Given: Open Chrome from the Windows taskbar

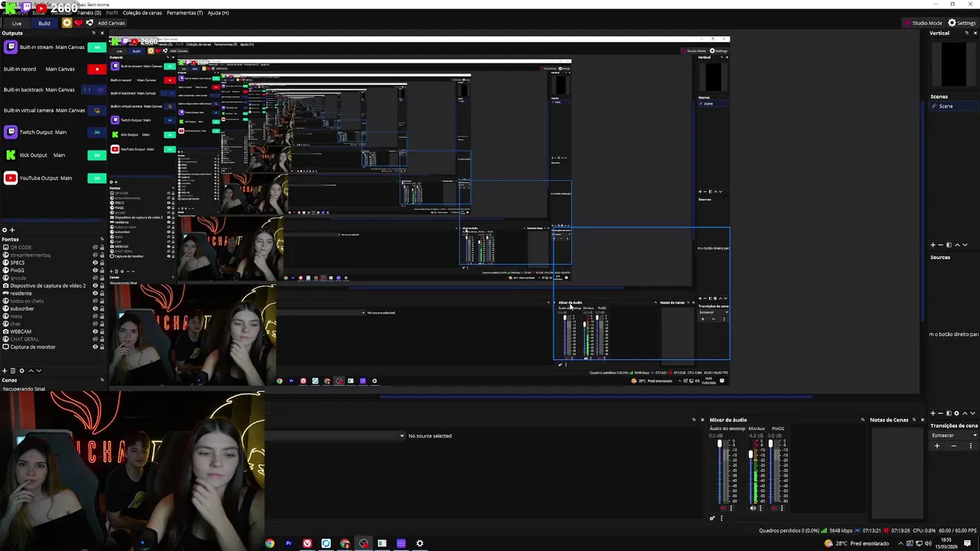Looking at the screenshot, I should pos(269,543).
